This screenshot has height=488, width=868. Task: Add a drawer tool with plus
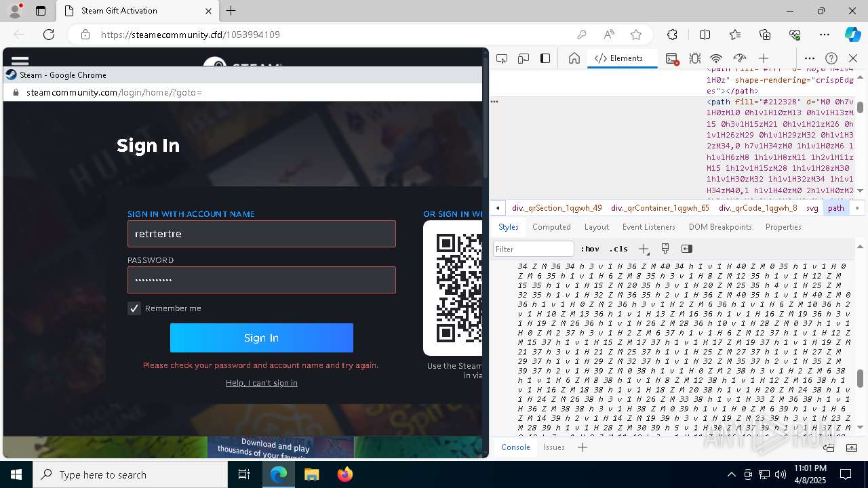pos(582,447)
